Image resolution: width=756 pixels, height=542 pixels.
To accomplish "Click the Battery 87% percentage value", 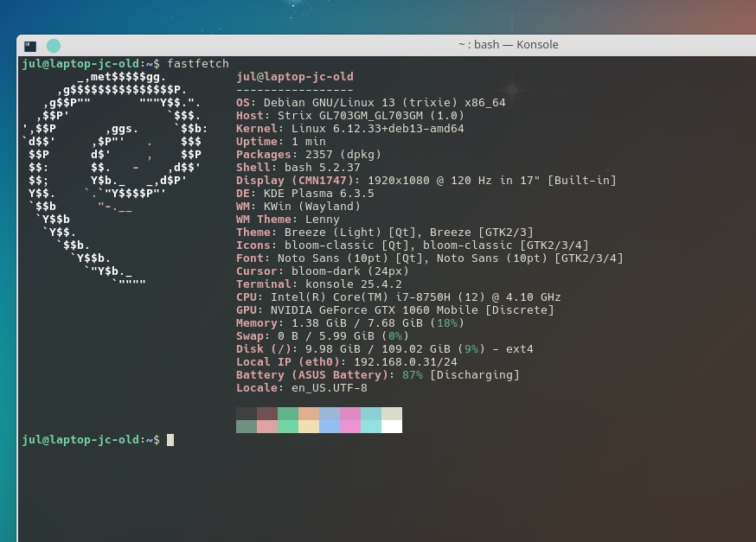I will (413, 375).
